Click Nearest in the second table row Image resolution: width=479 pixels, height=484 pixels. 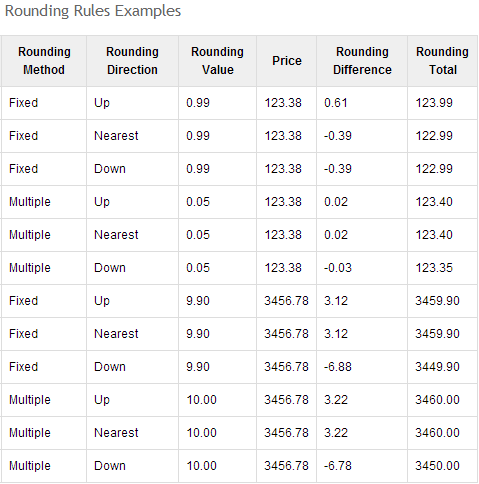[x=116, y=136]
